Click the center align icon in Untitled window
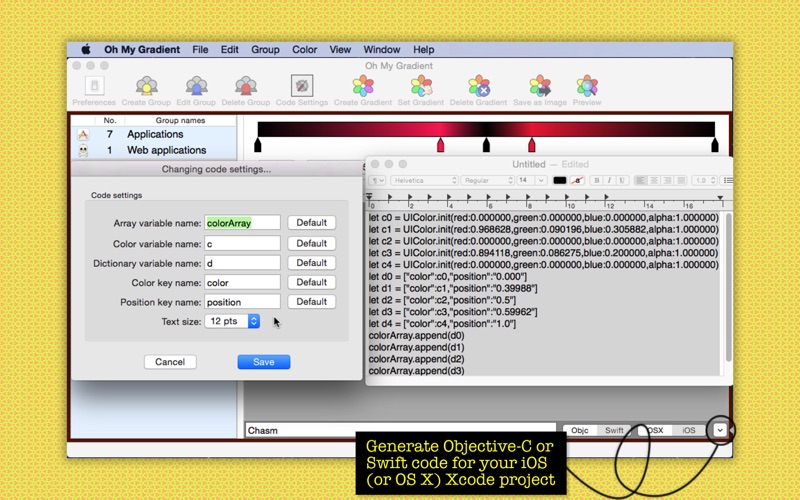Viewport: 800px width, 500px height. pyautogui.click(x=654, y=180)
